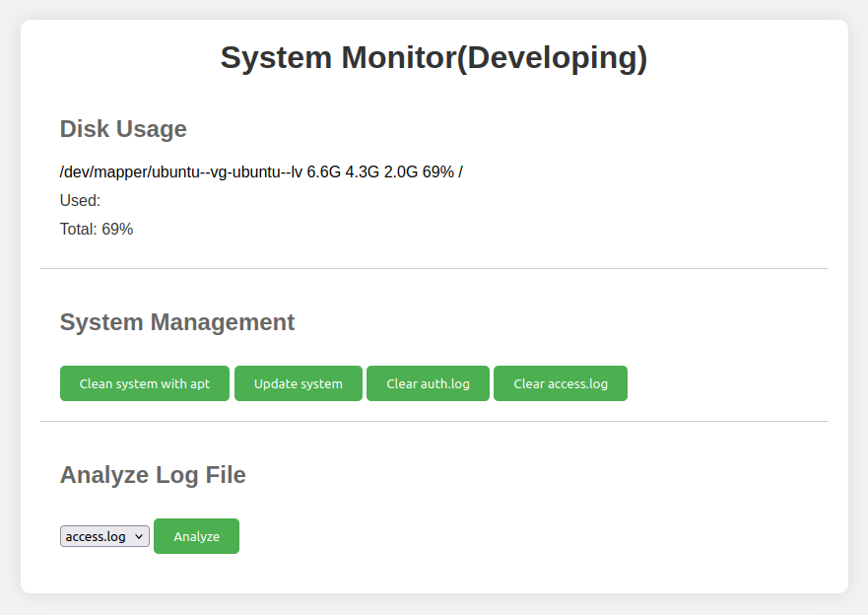Viewport: 868px width, 615px height.
Task: Click the Clean system with apt button
Action: pos(145,383)
